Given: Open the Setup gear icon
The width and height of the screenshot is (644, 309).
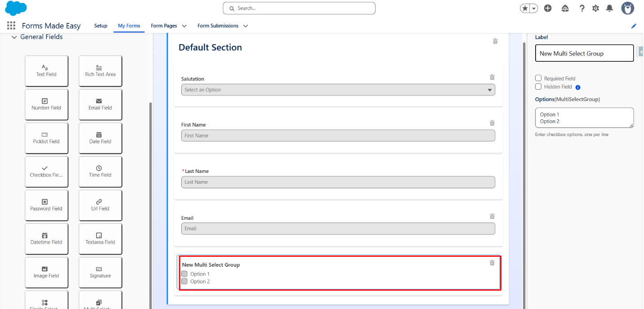Looking at the screenshot, I should pos(595,8).
